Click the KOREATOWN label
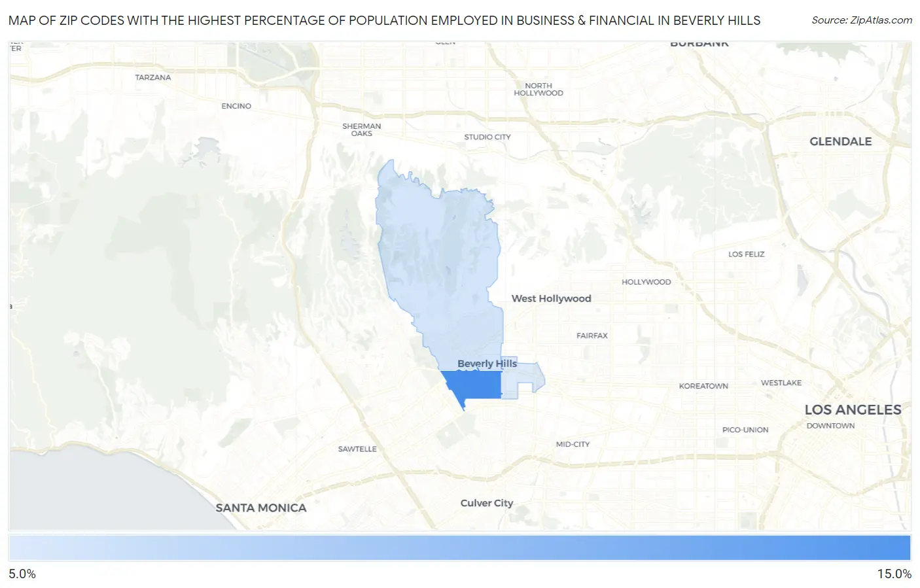 click(703, 386)
